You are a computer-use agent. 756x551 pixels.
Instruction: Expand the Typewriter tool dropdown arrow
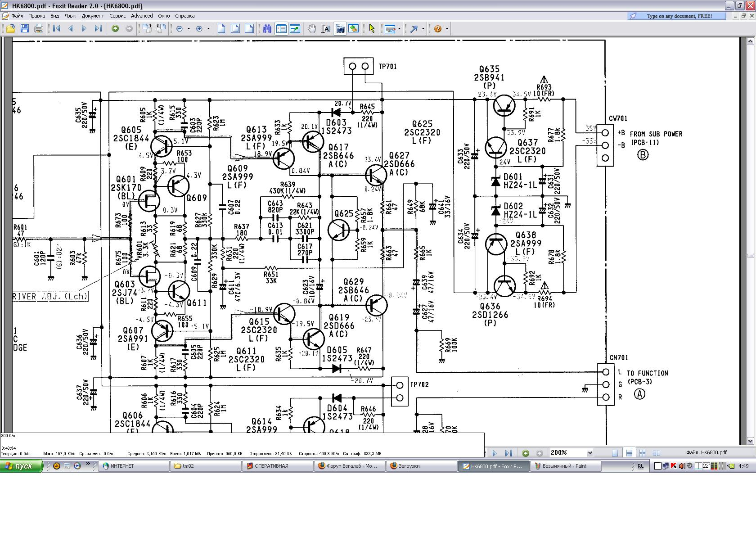pyautogui.click(x=399, y=29)
